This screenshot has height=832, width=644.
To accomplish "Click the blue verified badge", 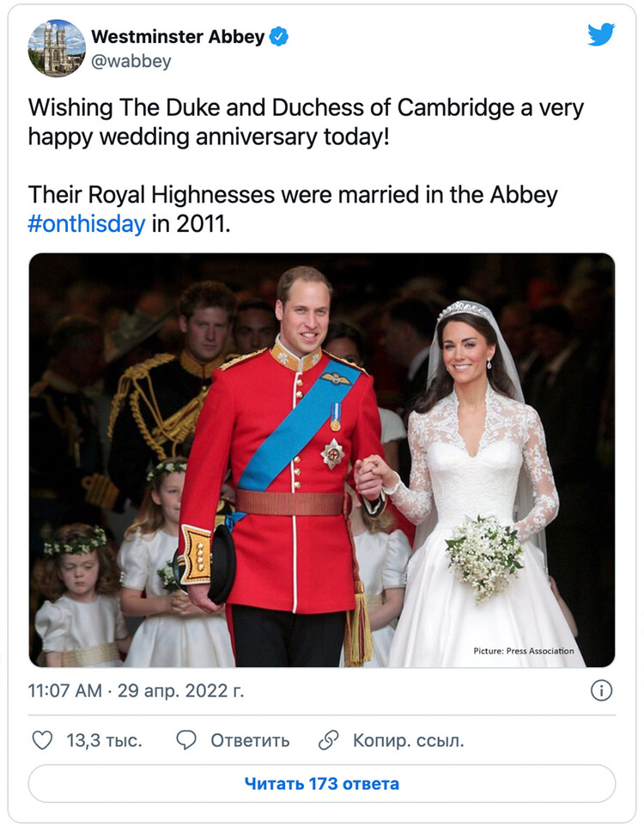I will tap(279, 37).
